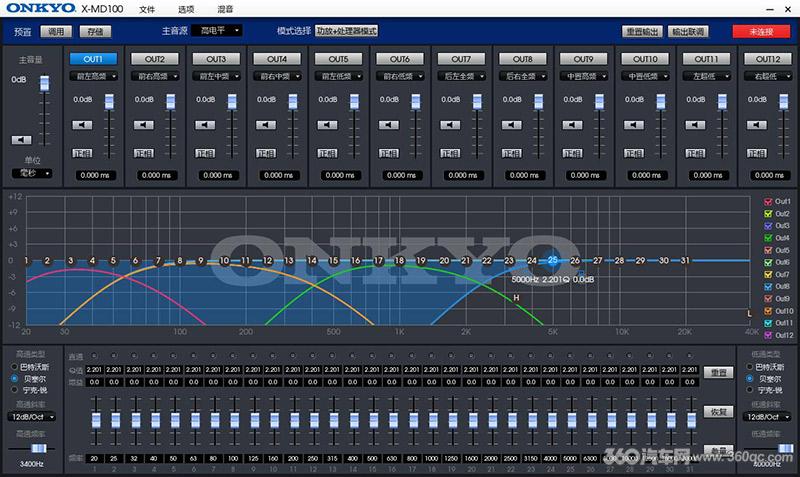800x477 pixels.
Task: Select EQ band node 31 on graph
Action: pos(685,261)
